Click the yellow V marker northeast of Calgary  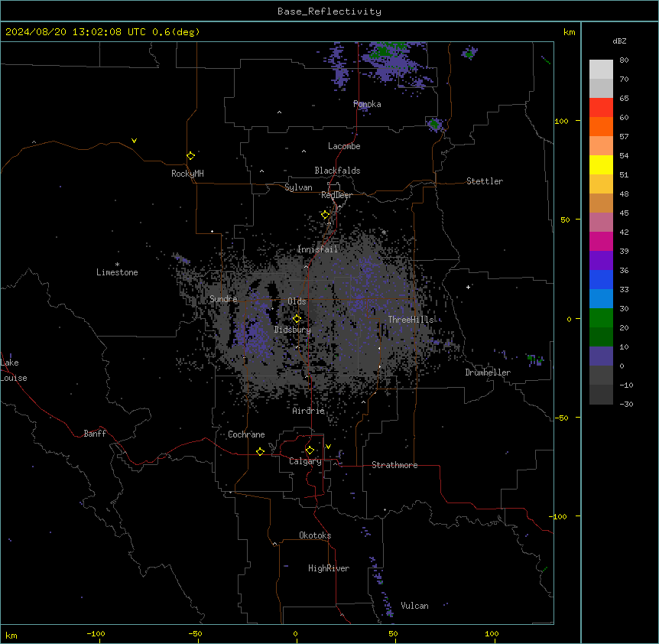(x=328, y=447)
